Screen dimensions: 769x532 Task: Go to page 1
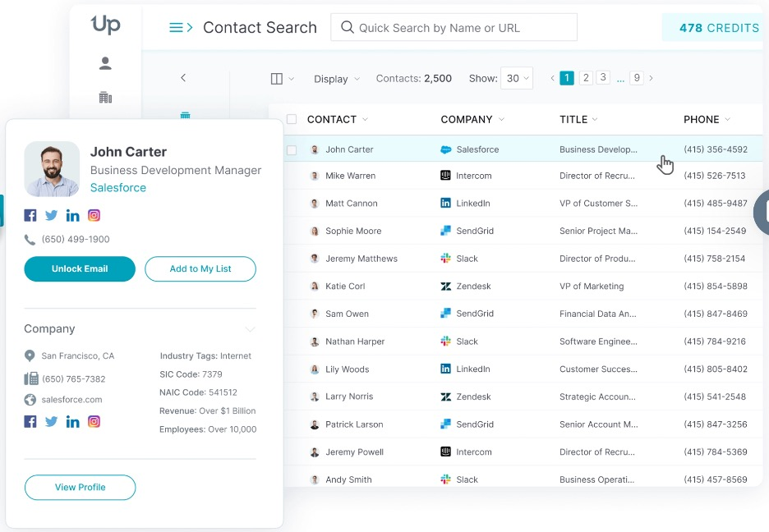pos(567,78)
